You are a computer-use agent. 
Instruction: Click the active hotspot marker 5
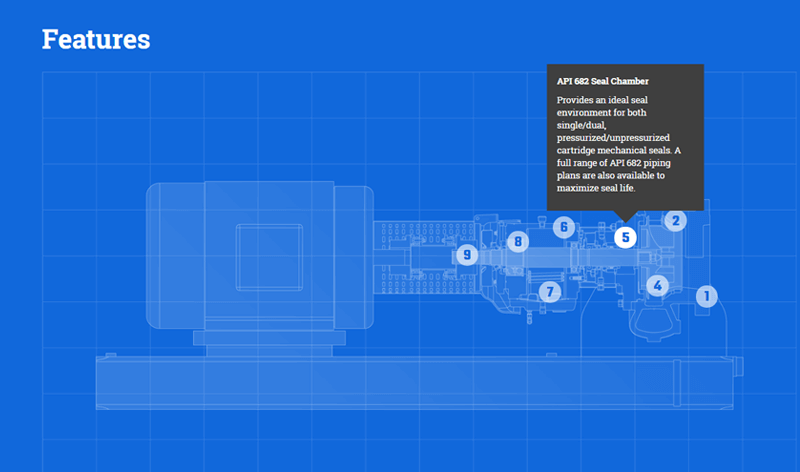point(626,237)
